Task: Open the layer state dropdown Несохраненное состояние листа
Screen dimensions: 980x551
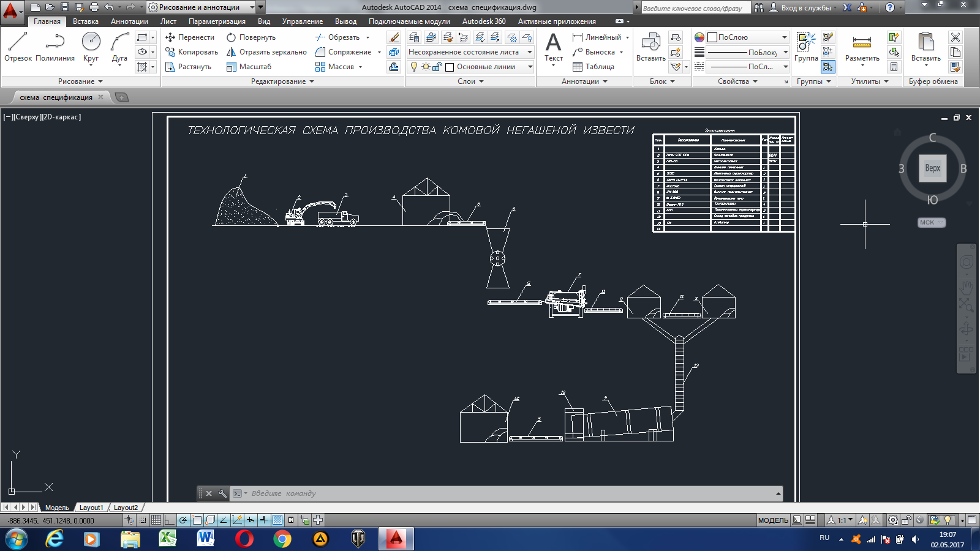Action: 470,52
